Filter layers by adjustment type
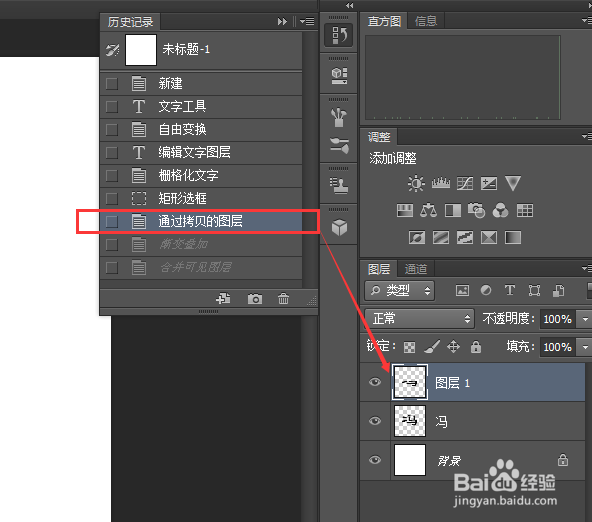This screenshot has width=592, height=522. pos(486,290)
